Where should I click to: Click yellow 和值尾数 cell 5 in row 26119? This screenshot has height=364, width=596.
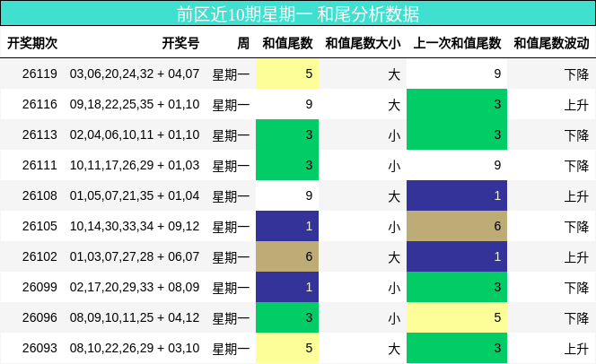pyautogui.click(x=287, y=74)
